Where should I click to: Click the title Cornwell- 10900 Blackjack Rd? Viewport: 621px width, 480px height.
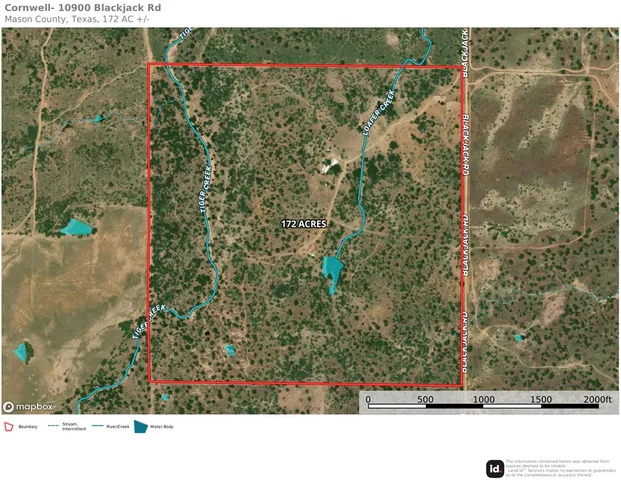[x=83, y=8]
